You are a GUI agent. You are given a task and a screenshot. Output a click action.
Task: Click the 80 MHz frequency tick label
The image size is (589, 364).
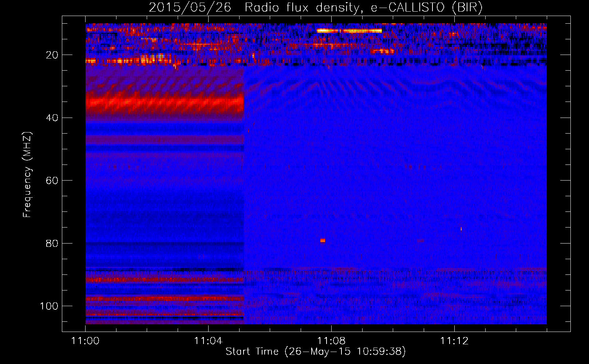pos(52,243)
